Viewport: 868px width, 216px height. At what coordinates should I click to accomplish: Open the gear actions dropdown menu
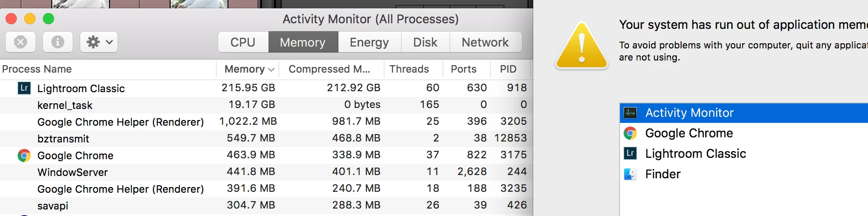tap(99, 42)
